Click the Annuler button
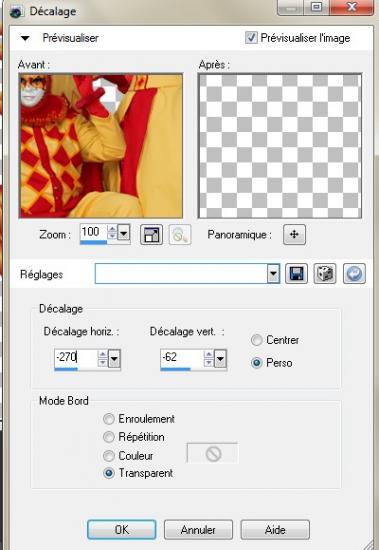The image size is (379, 550). pyautogui.click(x=198, y=530)
